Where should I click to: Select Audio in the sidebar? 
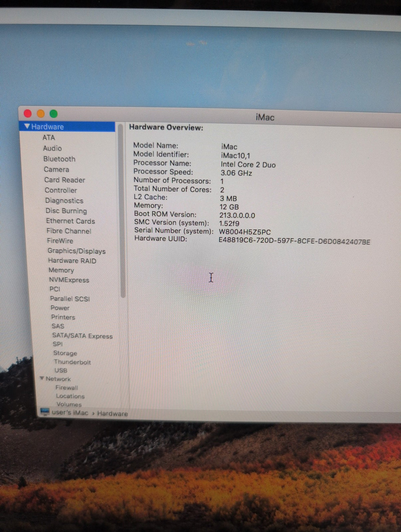[52, 148]
